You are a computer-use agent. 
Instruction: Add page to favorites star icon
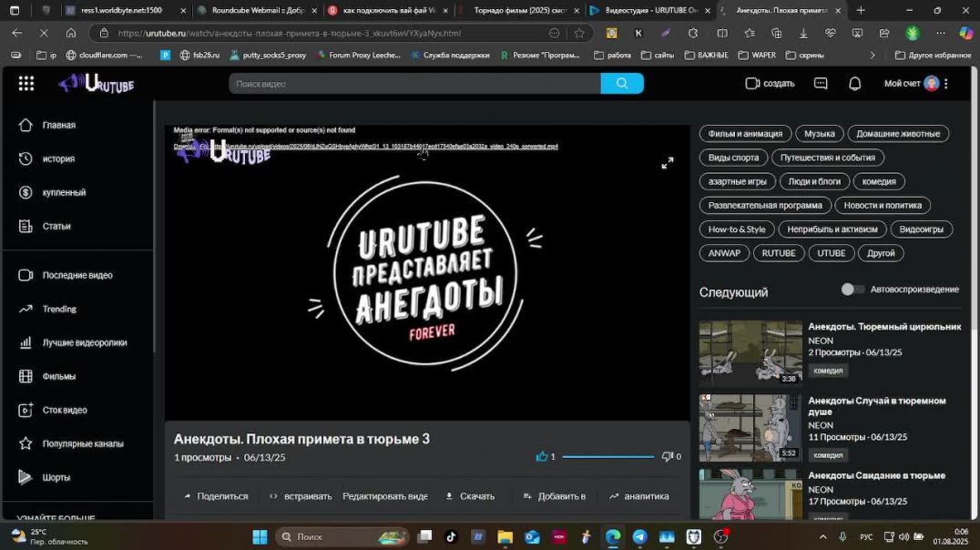[579, 33]
